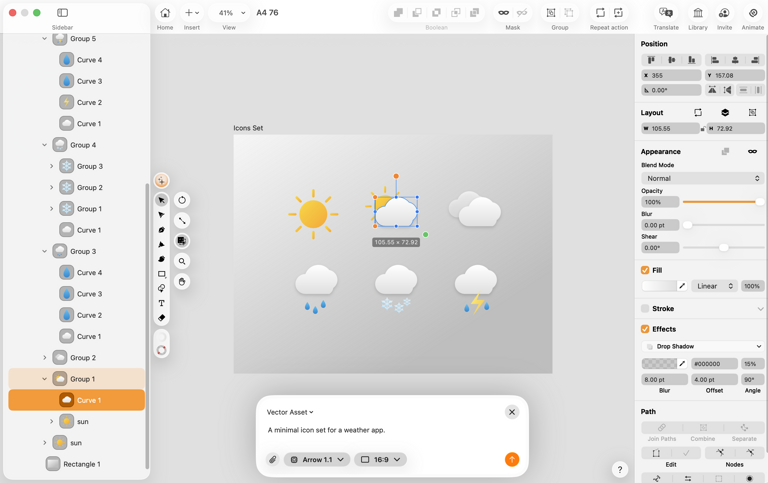Click the Nodes left button
The height and width of the screenshot is (483, 768).
point(720,453)
